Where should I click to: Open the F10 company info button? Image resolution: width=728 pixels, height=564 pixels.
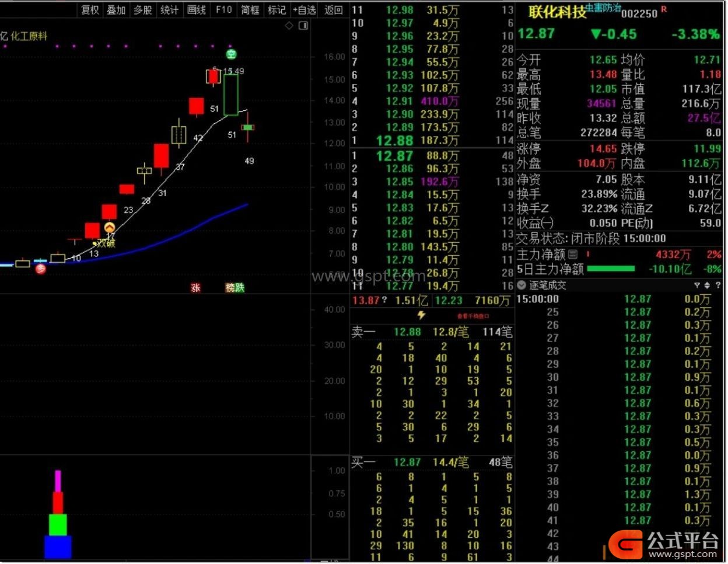tap(224, 10)
